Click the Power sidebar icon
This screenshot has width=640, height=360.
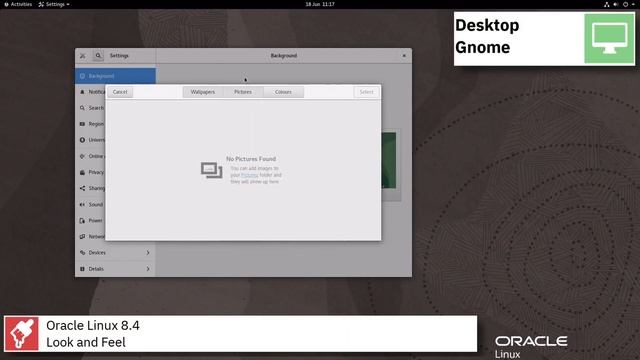82,220
